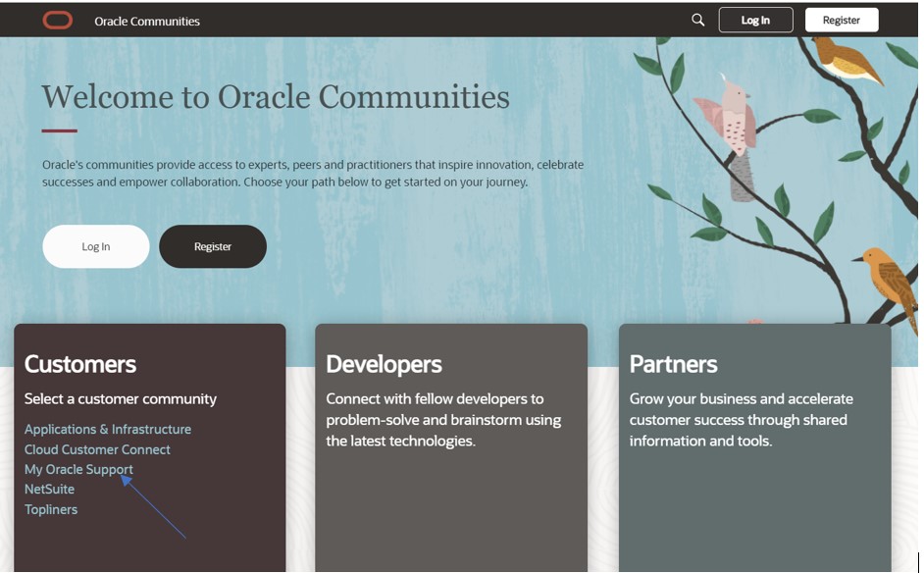Click the 'Welcome to Oracle Communities' heading

click(276, 97)
